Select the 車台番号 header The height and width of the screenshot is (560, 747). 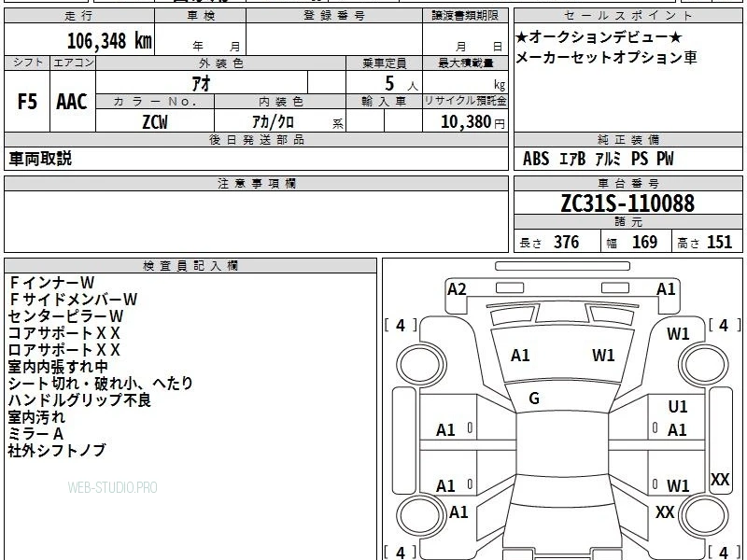pyautogui.click(x=628, y=184)
